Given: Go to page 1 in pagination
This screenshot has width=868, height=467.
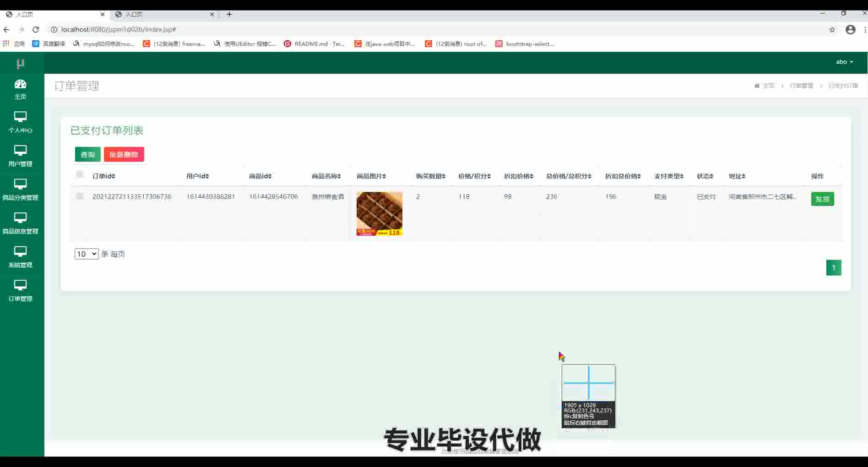Looking at the screenshot, I should point(834,268).
